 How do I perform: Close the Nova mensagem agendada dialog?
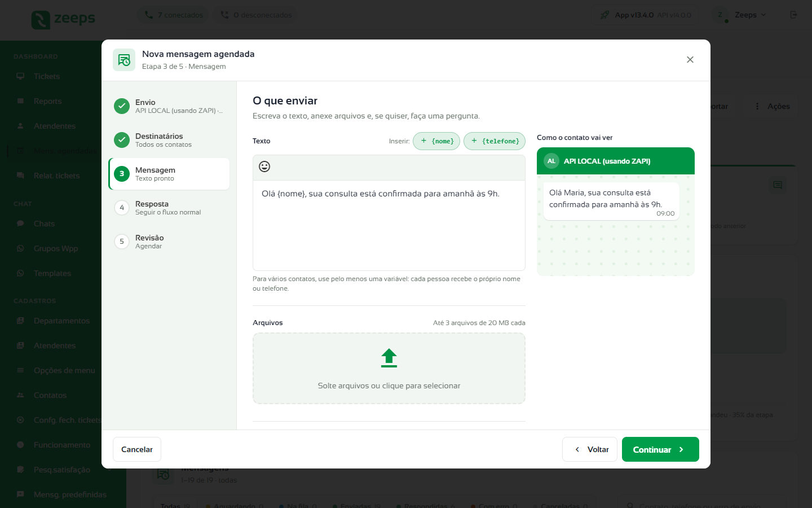coord(690,60)
